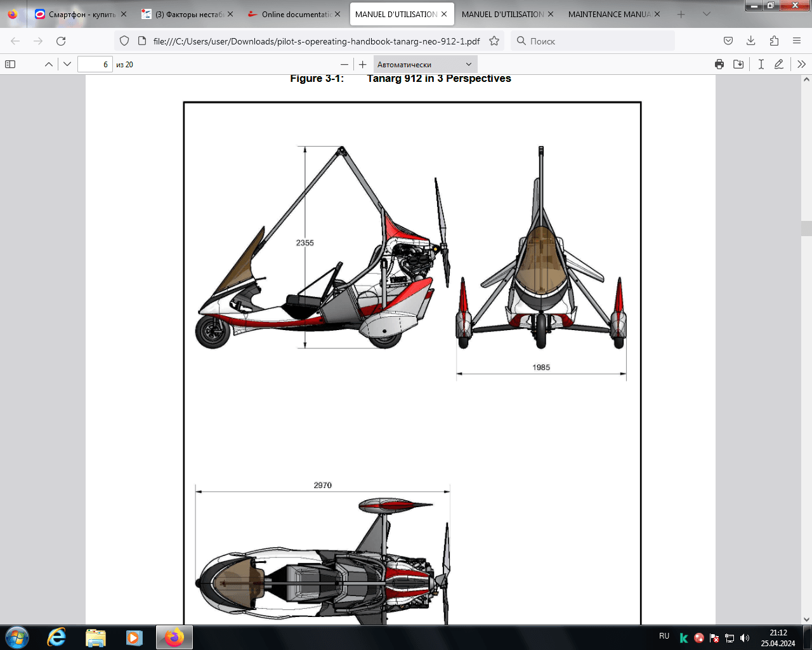Open Firefox application menu
This screenshot has height=650, width=812.
[x=797, y=41]
